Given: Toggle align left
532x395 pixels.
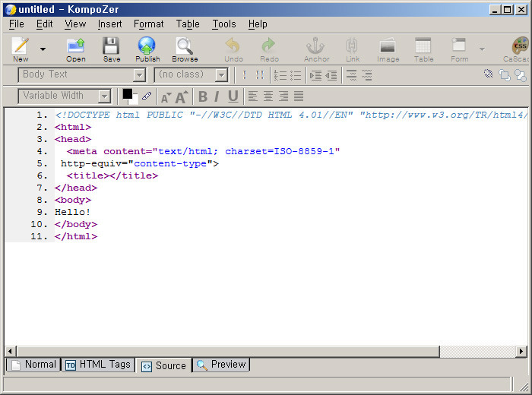Looking at the screenshot, I should [252, 96].
